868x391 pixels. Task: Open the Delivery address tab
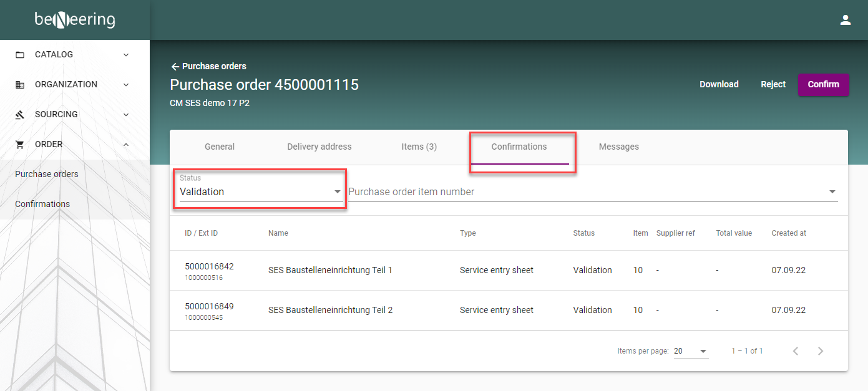click(x=319, y=147)
